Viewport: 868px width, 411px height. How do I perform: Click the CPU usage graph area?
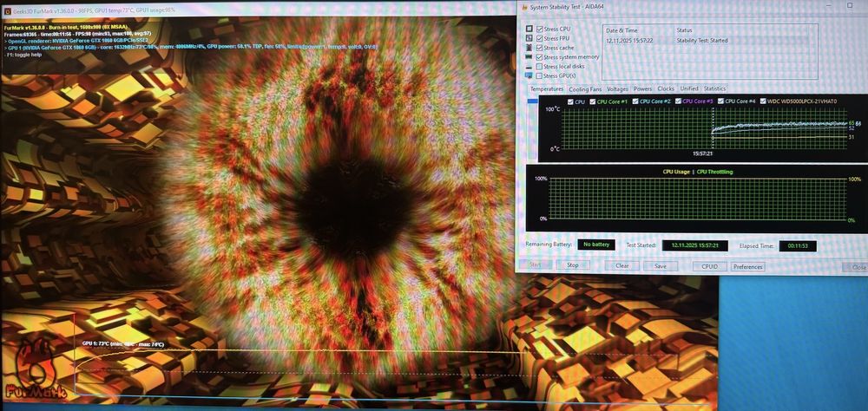coord(698,199)
